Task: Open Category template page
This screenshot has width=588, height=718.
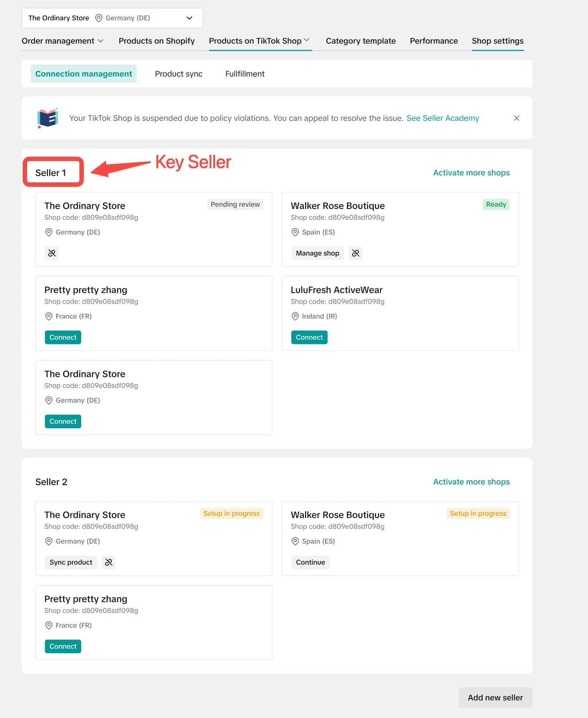Action: (361, 41)
